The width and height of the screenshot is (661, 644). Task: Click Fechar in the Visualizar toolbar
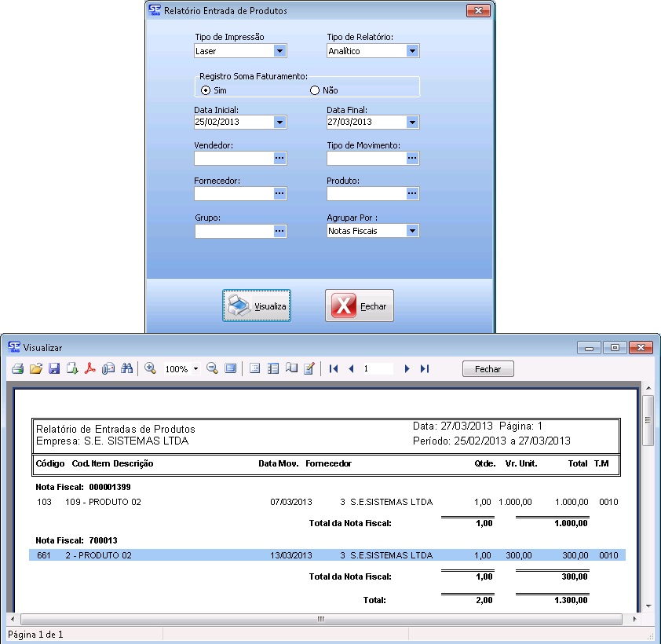pos(488,369)
